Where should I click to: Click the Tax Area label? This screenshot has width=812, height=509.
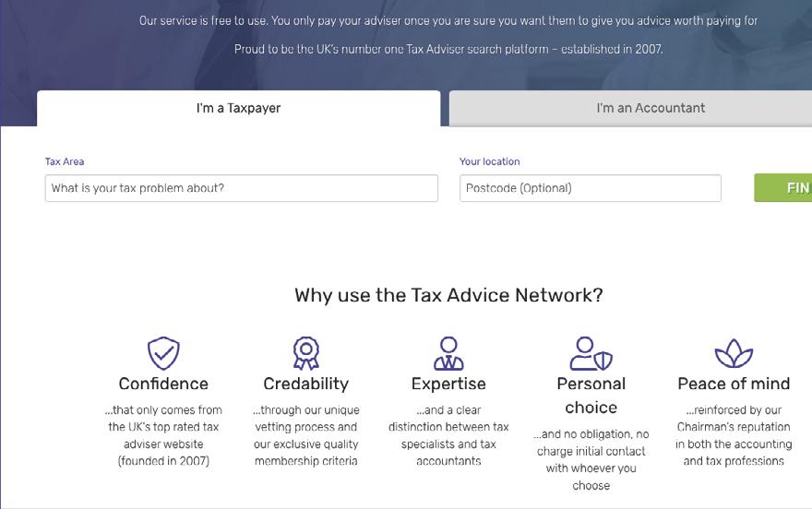[x=65, y=161]
